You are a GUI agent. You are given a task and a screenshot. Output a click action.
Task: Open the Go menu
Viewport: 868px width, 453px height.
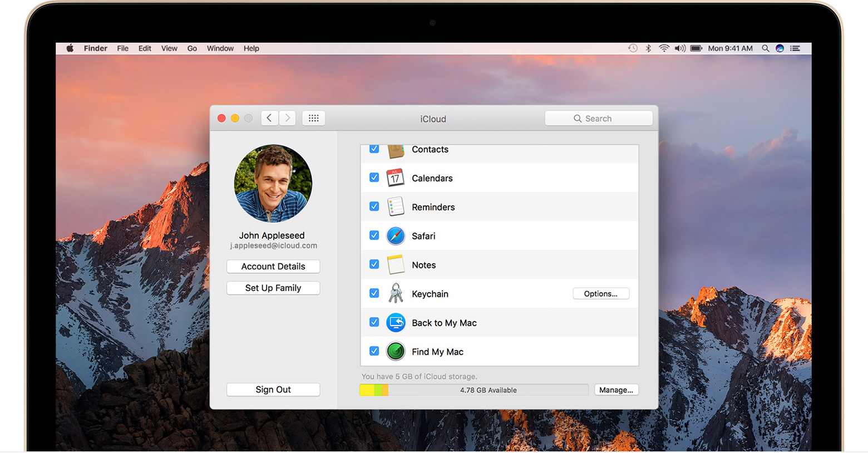tap(192, 48)
